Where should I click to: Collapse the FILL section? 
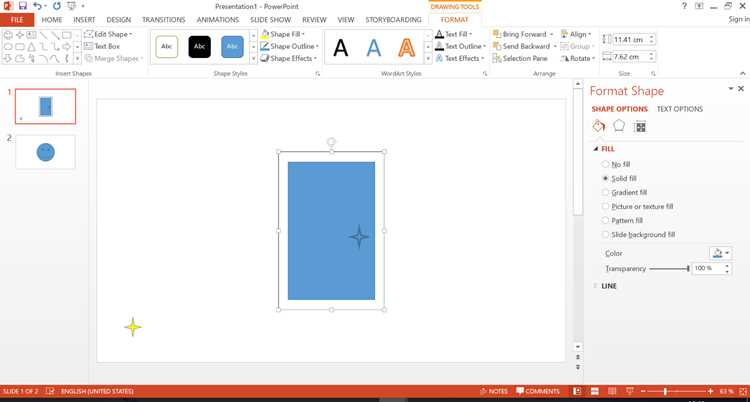605,149
